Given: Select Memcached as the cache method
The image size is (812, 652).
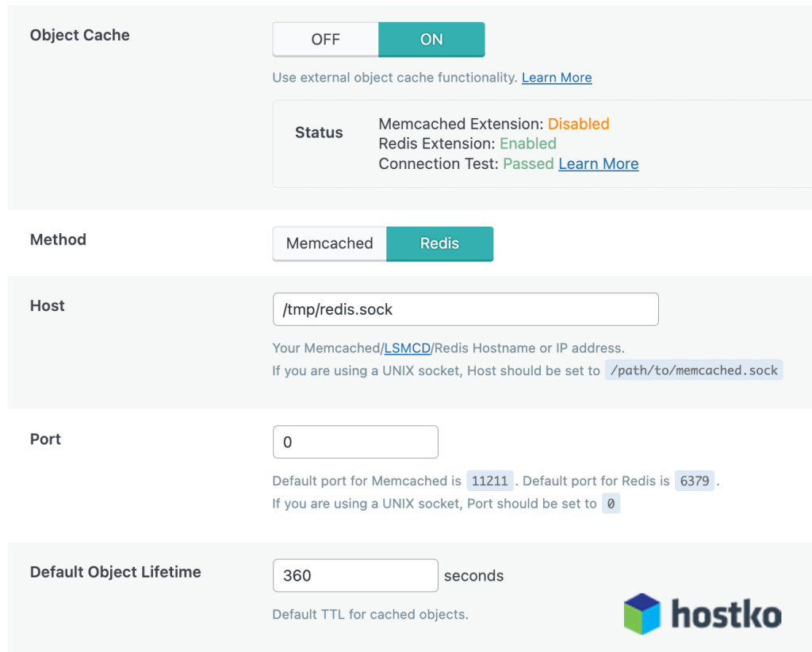Looking at the screenshot, I should (x=329, y=244).
